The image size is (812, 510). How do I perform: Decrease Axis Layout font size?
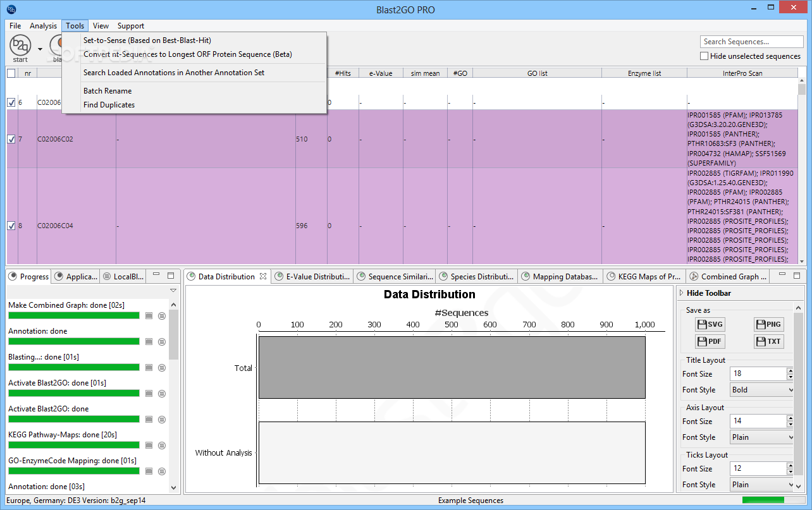[x=790, y=425]
